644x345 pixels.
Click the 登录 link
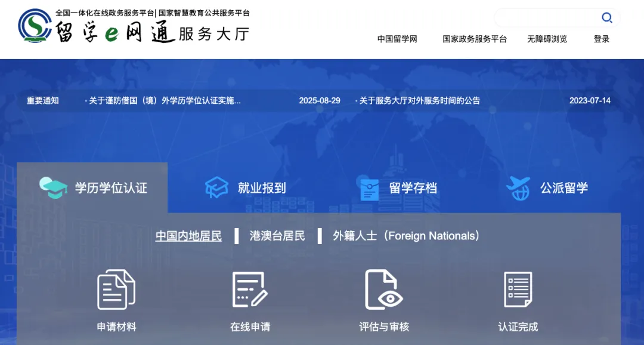coord(601,39)
